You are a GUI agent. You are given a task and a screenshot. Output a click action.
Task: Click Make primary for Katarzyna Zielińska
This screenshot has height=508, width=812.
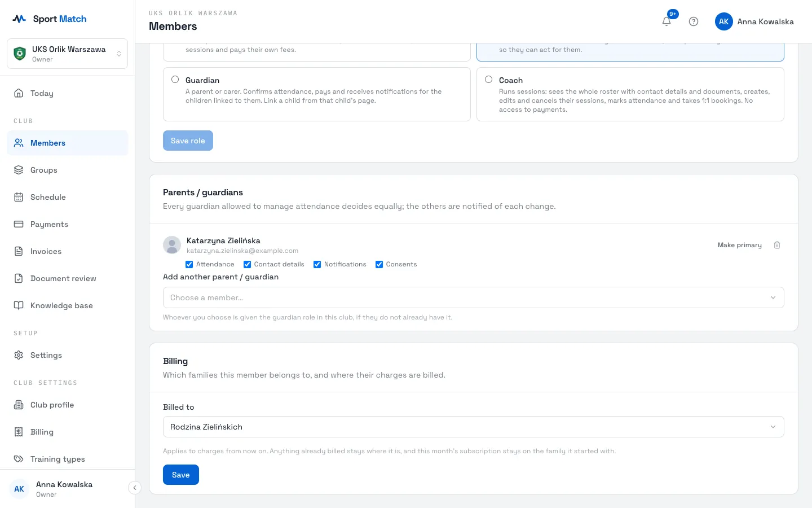(739, 245)
